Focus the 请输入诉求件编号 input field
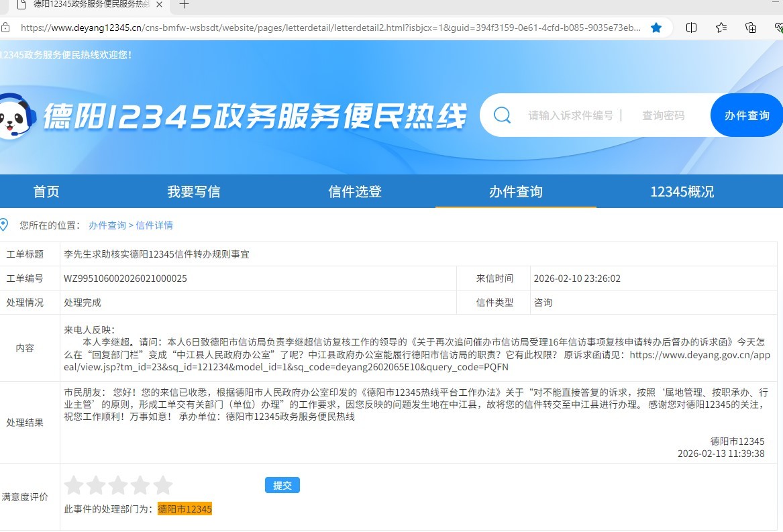This screenshot has width=783, height=532. pos(570,115)
